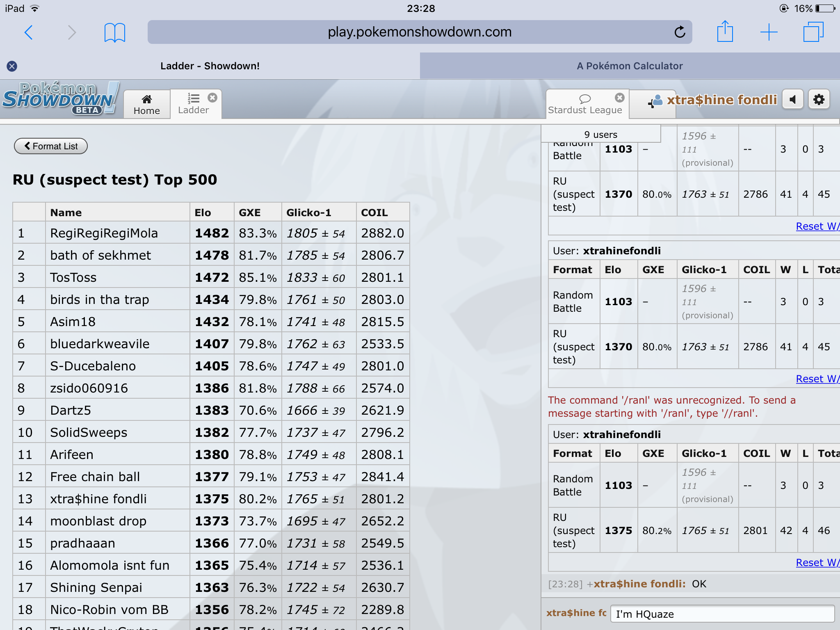Toggle sound with the speaker icon
840x630 pixels.
[x=792, y=100]
